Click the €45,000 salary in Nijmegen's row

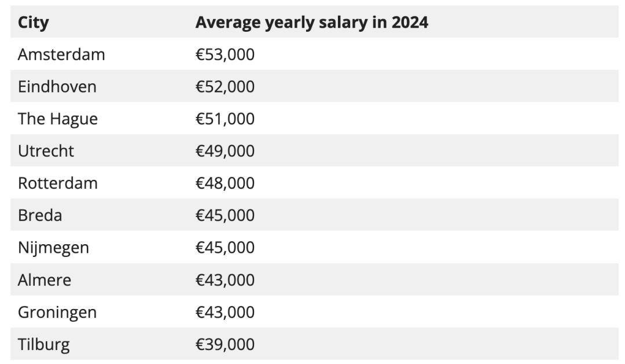pyautogui.click(x=225, y=248)
